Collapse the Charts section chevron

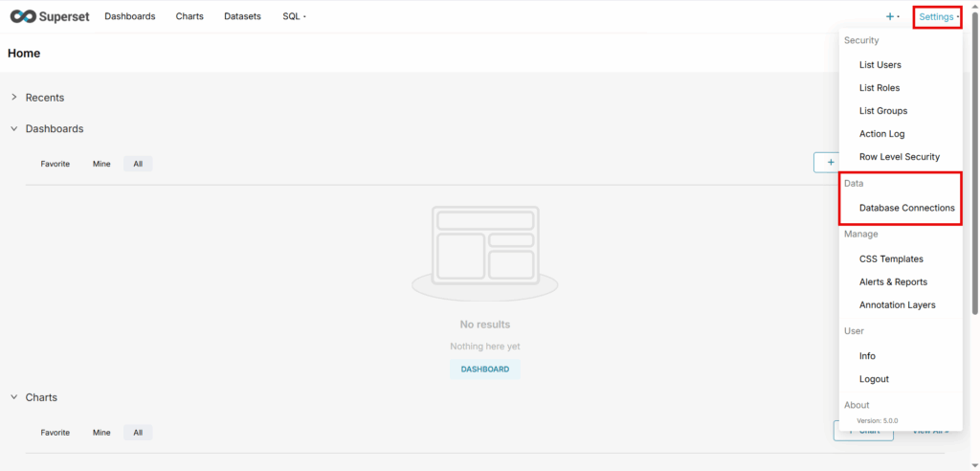14,397
